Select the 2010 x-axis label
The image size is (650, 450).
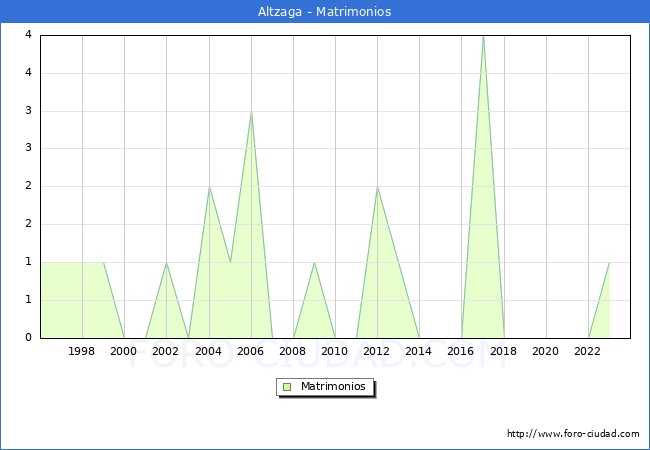[x=335, y=351]
